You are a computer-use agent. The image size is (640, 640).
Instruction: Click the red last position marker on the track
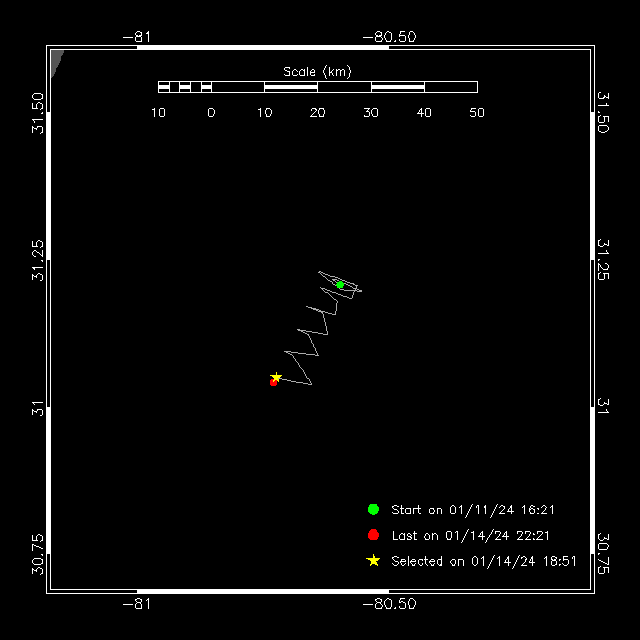tap(273, 383)
